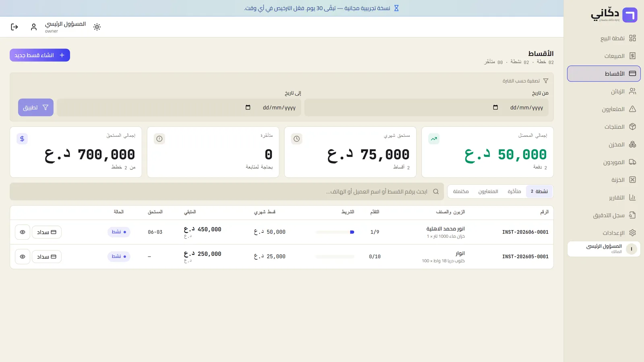Click the إنشاء قسط جديد button
The image size is (644, 362).
pos(40,55)
